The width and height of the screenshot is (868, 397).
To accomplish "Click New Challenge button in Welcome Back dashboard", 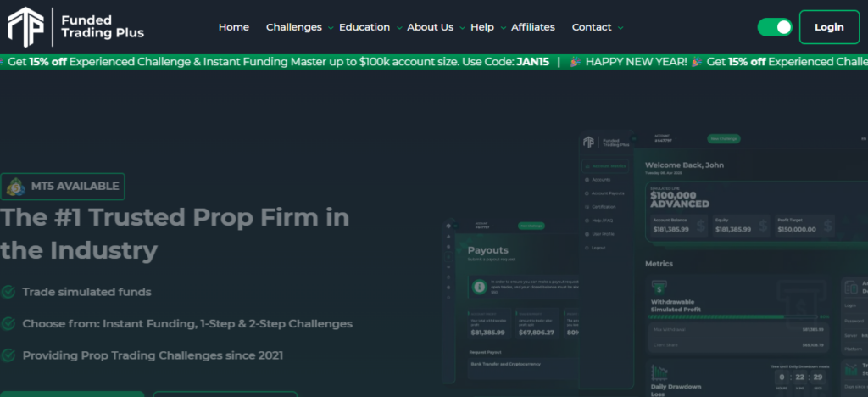I will coord(724,139).
